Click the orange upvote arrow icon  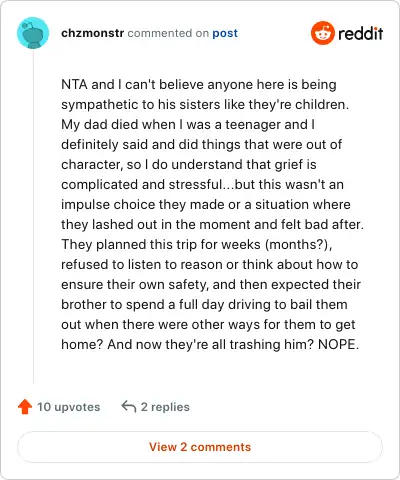(x=25, y=407)
